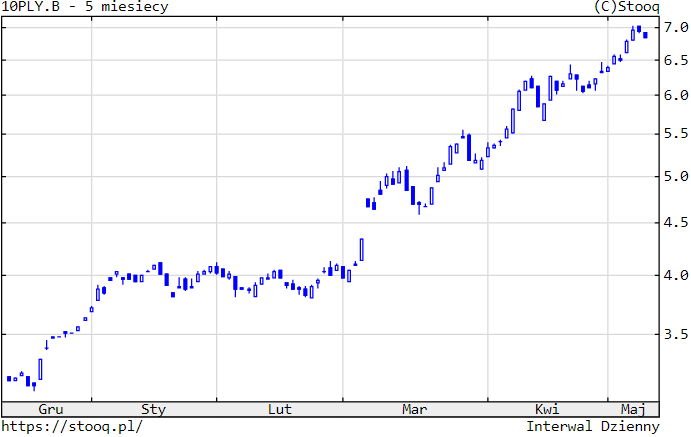Click the 4.0 price axis label

tap(675, 275)
